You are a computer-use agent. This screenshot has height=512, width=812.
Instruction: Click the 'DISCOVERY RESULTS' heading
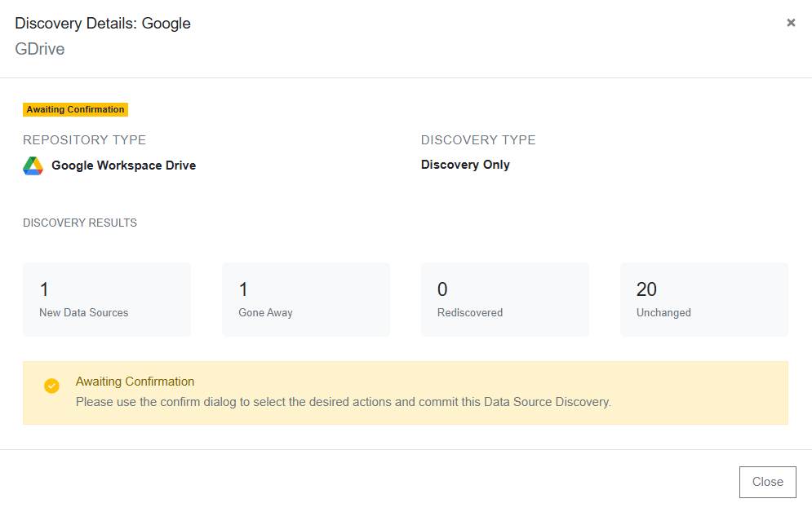point(80,223)
